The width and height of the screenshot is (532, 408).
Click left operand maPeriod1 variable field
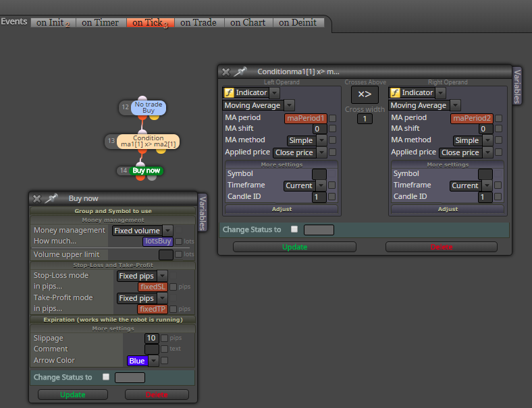[x=306, y=118]
